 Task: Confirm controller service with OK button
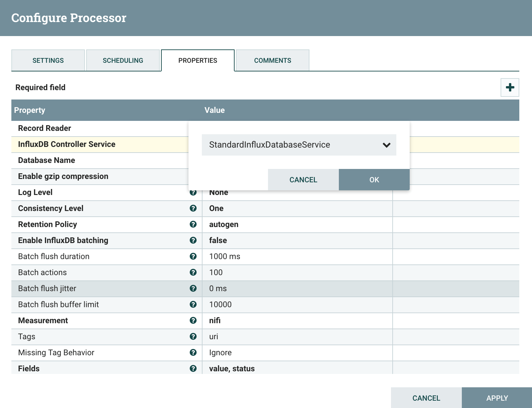coord(374,180)
